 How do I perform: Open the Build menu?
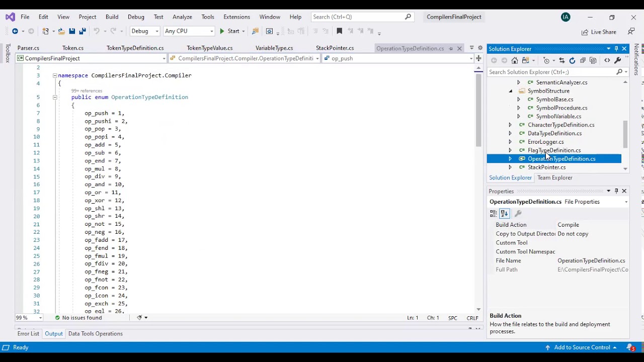[112, 17]
